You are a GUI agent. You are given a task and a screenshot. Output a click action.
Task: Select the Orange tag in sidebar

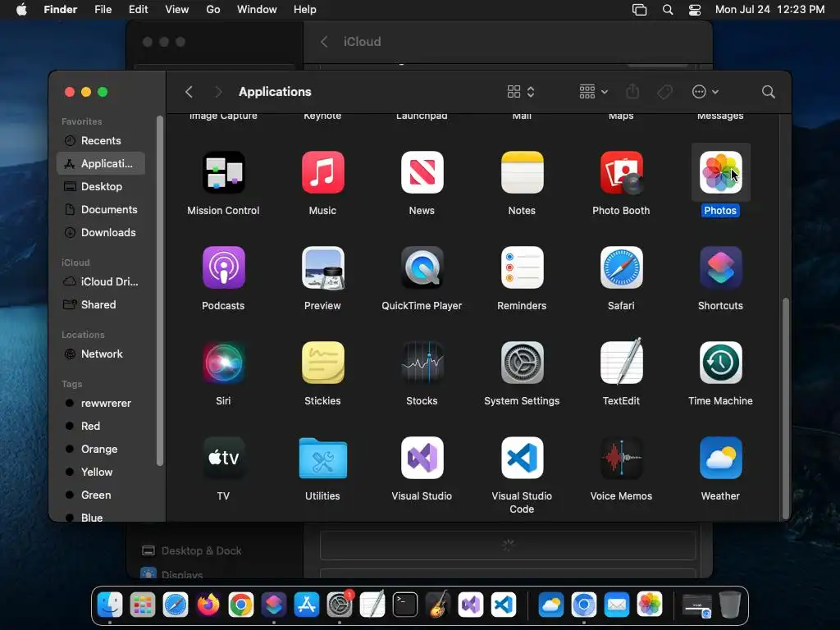[x=101, y=449]
